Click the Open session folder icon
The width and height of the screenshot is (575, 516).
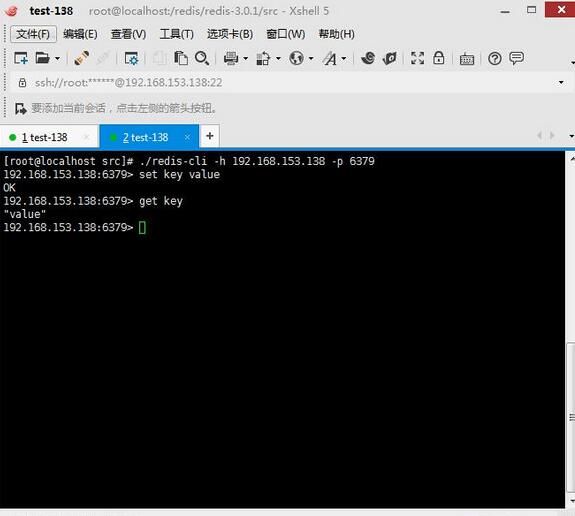point(43,58)
